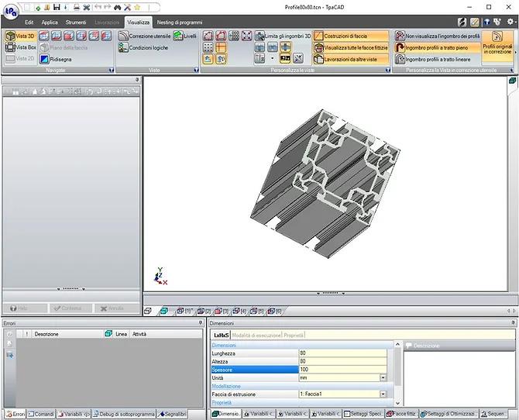Toggle the highlighted dimension display icon beside Z limit
The image size is (519, 420).
coord(285,59)
